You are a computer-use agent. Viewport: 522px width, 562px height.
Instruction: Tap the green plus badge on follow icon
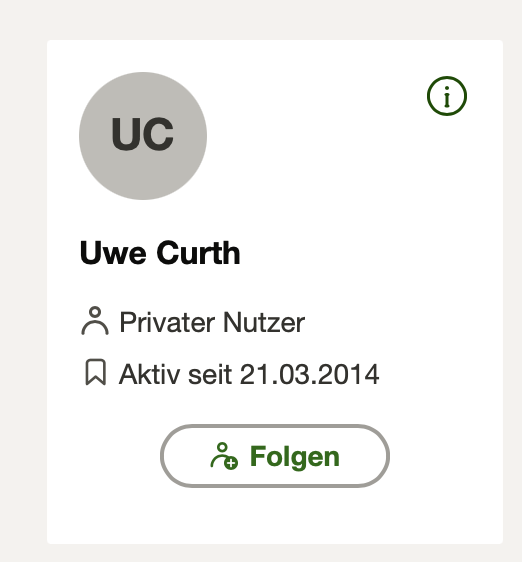point(231,463)
